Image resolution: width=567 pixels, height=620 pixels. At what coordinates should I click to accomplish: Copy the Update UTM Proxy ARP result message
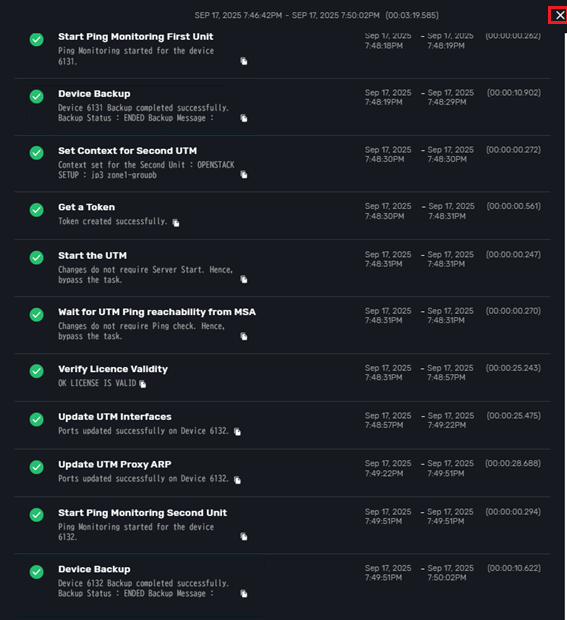coord(237,480)
